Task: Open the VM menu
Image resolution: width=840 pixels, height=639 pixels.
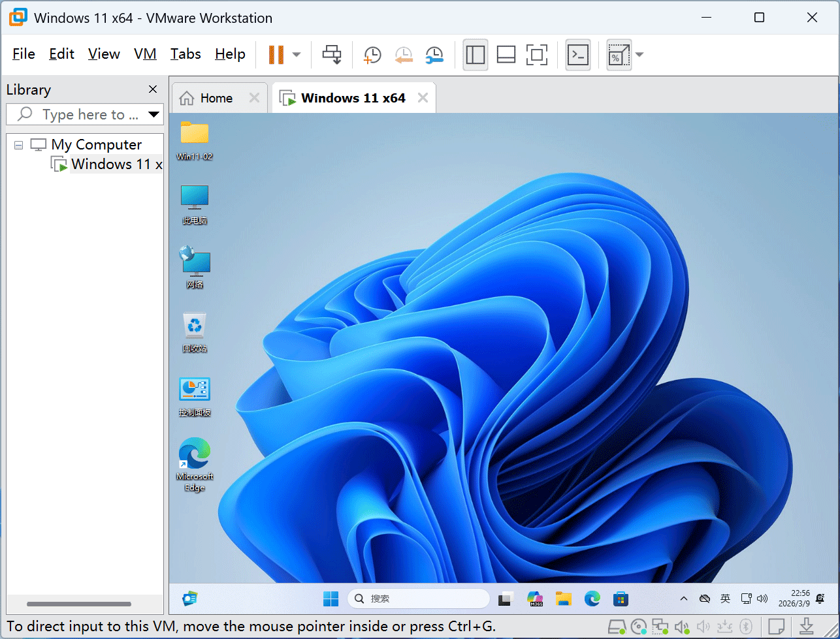Action: coord(145,54)
